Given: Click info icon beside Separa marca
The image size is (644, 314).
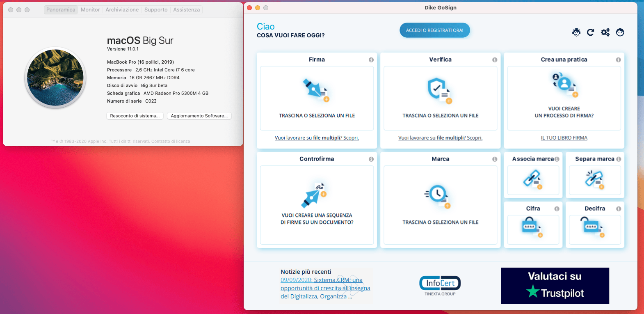Looking at the screenshot, I should point(619,159).
